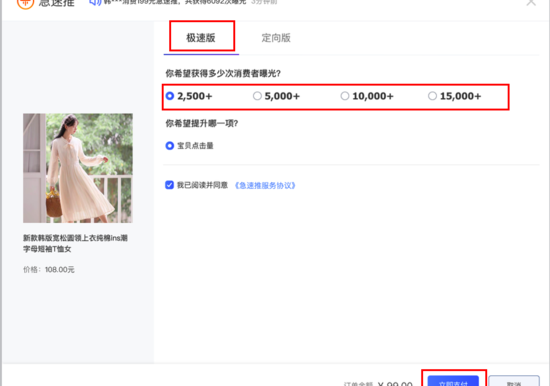Select the 15,000+ exposure option

click(455, 96)
